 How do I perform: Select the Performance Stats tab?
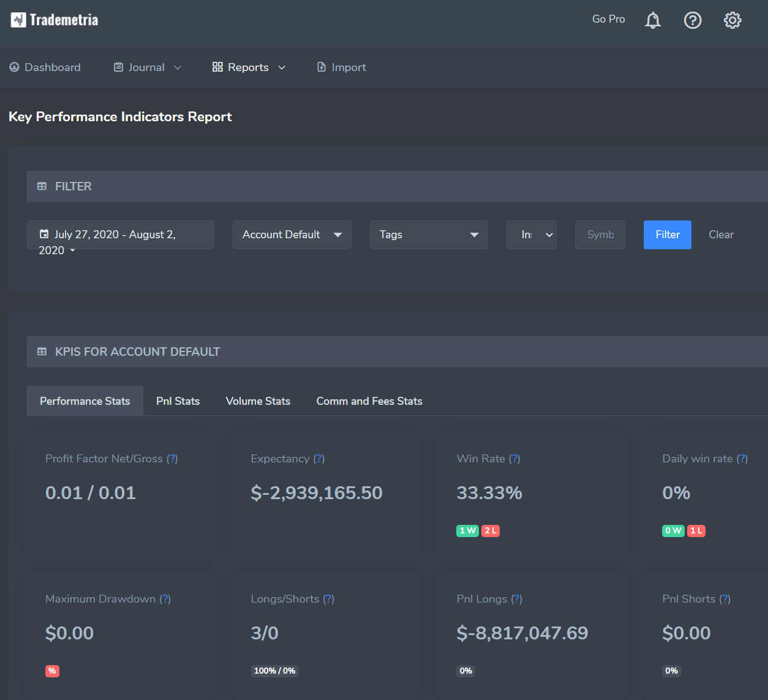(85, 401)
